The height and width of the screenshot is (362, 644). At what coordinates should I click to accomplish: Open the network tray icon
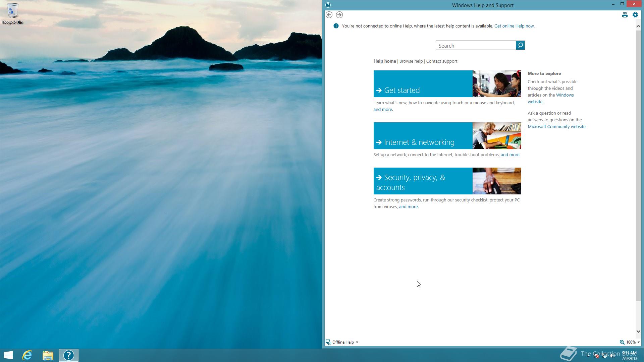(x=604, y=356)
